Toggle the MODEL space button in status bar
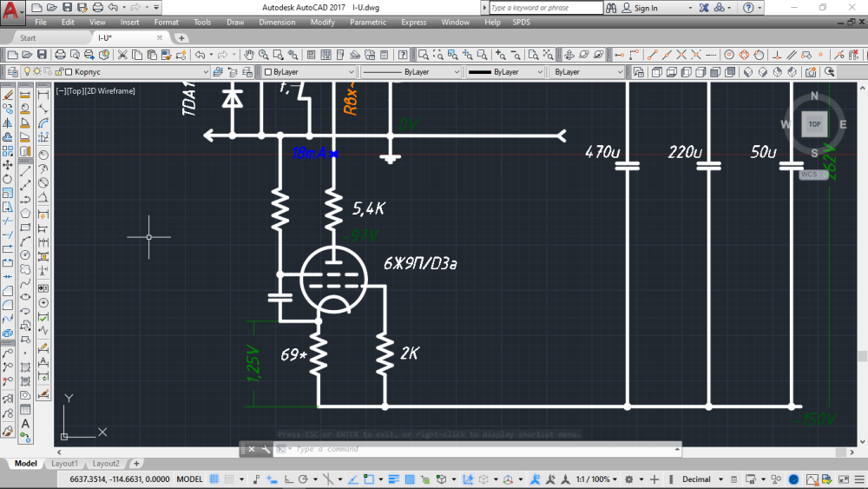 click(x=189, y=479)
